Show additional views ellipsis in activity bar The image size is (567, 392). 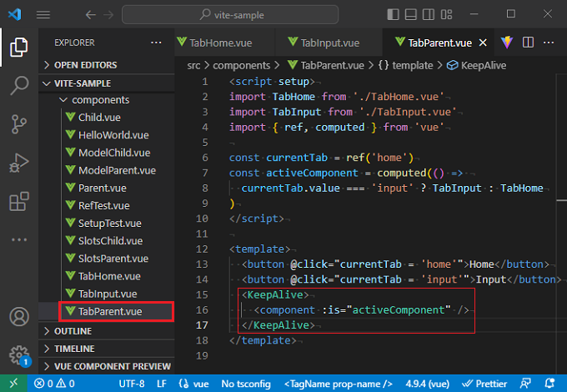click(19, 239)
